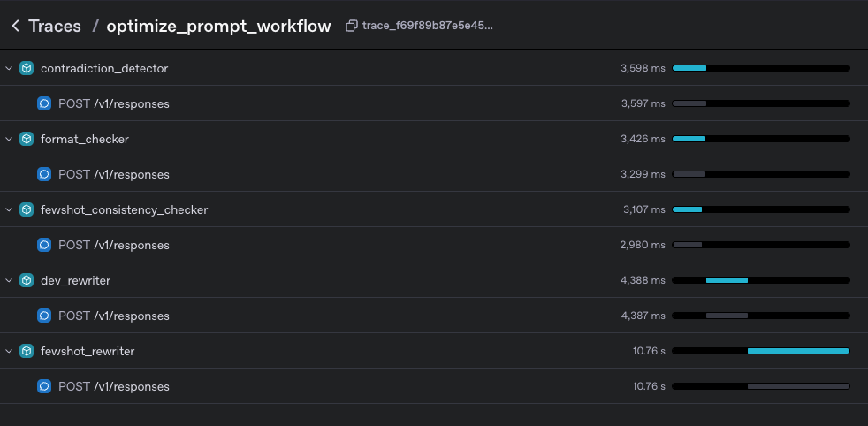Collapse the format_checker row chevron
Screen dimensions: 868x426
pos(9,139)
